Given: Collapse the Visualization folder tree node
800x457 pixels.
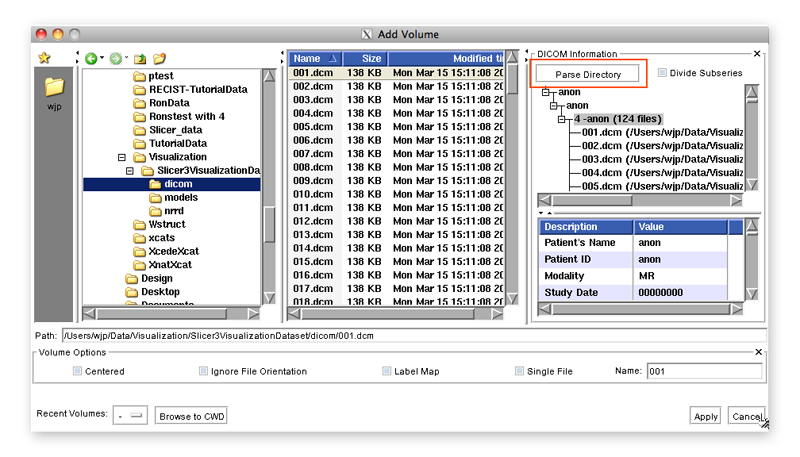Looking at the screenshot, I should [123, 157].
